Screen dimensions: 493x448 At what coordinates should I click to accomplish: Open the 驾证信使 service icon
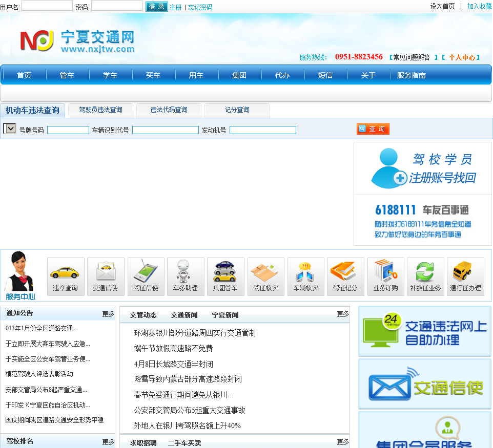coord(146,276)
